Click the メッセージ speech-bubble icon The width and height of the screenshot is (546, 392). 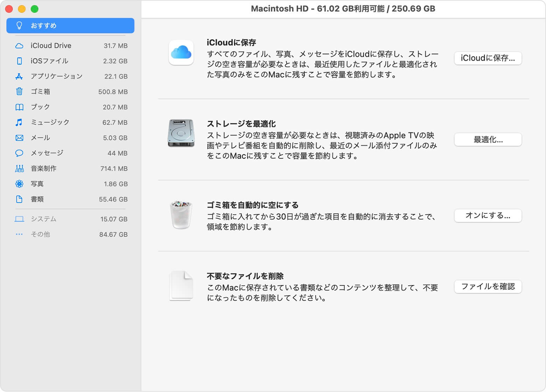(x=19, y=153)
